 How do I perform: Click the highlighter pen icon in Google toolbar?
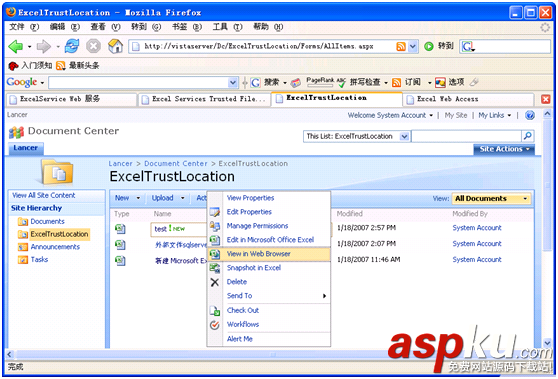474,83
